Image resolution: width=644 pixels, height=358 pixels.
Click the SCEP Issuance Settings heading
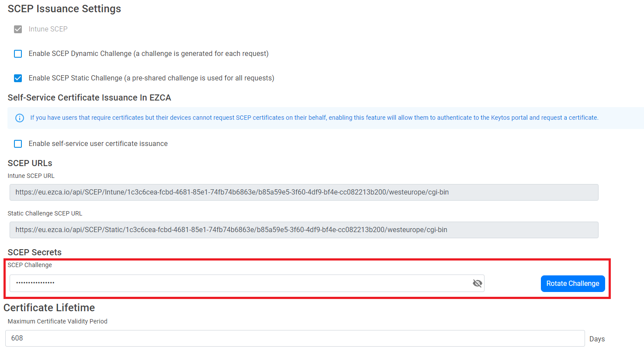point(64,9)
